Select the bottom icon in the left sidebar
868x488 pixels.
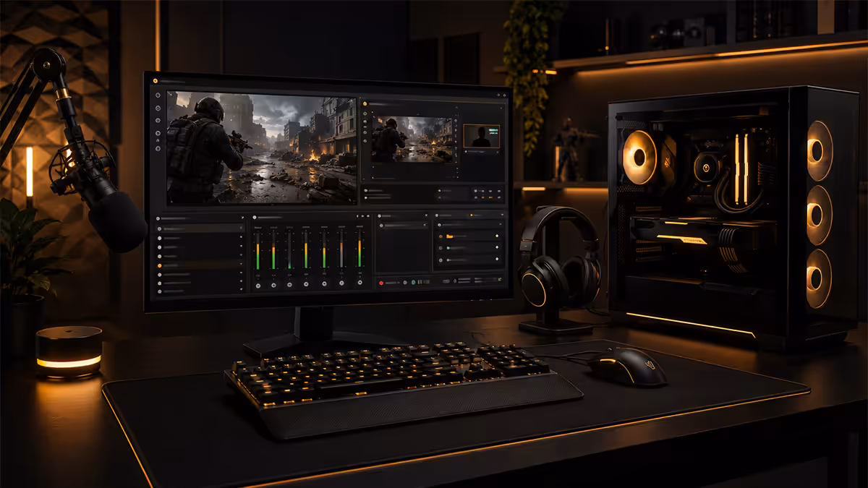[158, 148]
